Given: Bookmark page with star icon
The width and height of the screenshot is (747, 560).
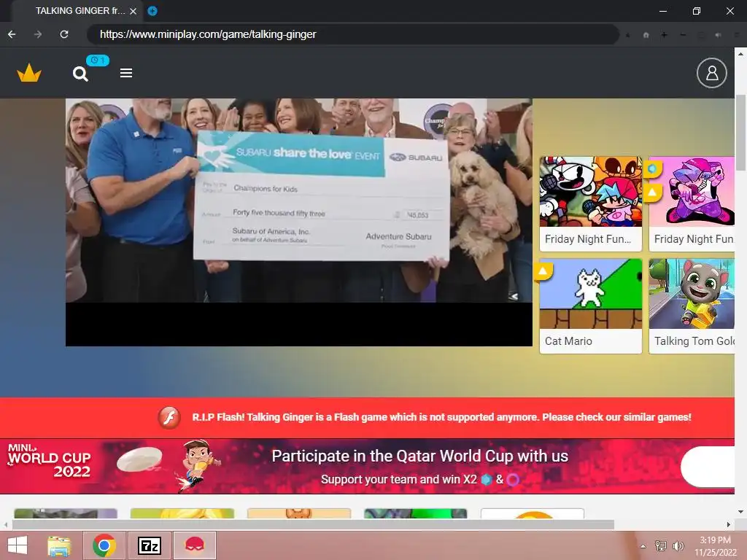Looking at the screenshot, I should [x=628, y=35].
